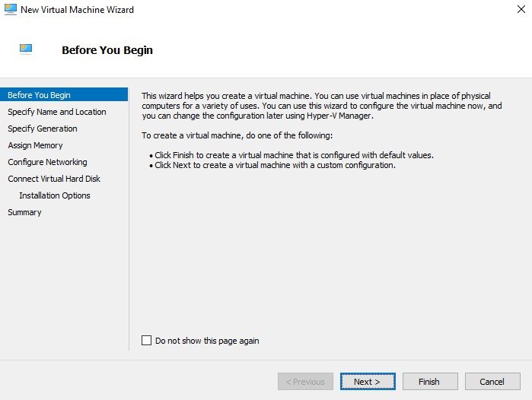Click the disabled '< Previous' button
The height and width of the screenshot is (400, 532).
(x=305, y=382)
